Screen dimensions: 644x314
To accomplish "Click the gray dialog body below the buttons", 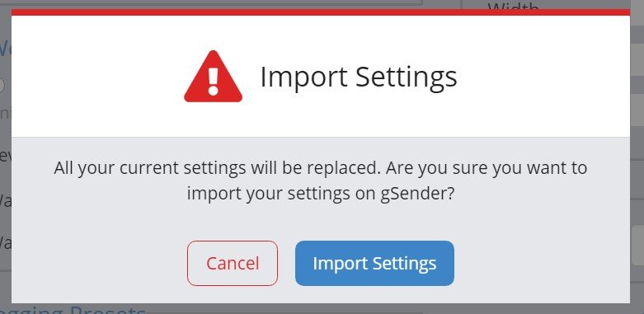I will coord(321,295).
